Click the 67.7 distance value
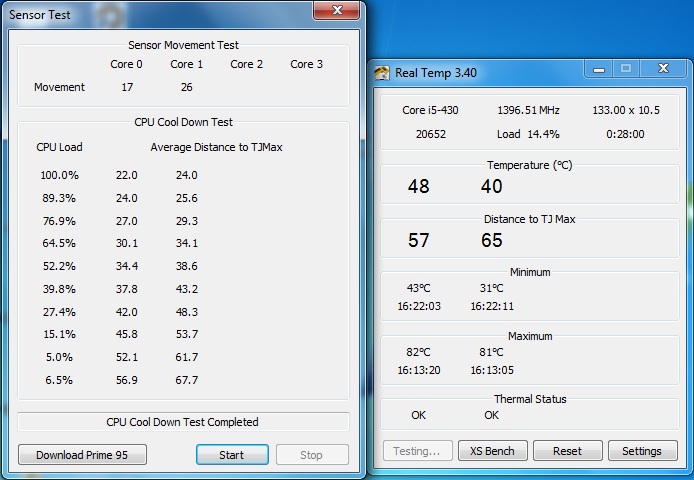Image resolution: width=694 pixels, height=480 pixels. point(186,380)
